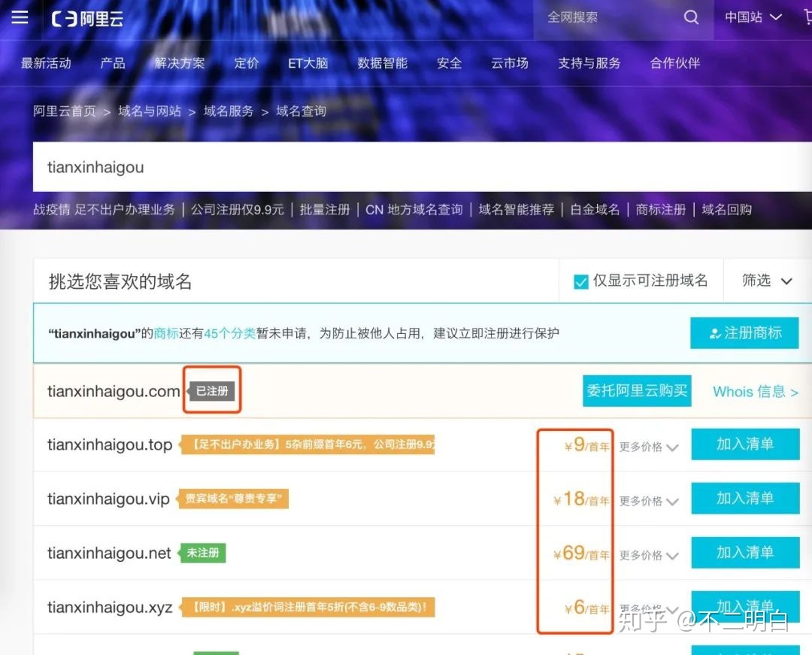
Task: Select the 解决方案 menu item
Action: click(x=180, y=63)
